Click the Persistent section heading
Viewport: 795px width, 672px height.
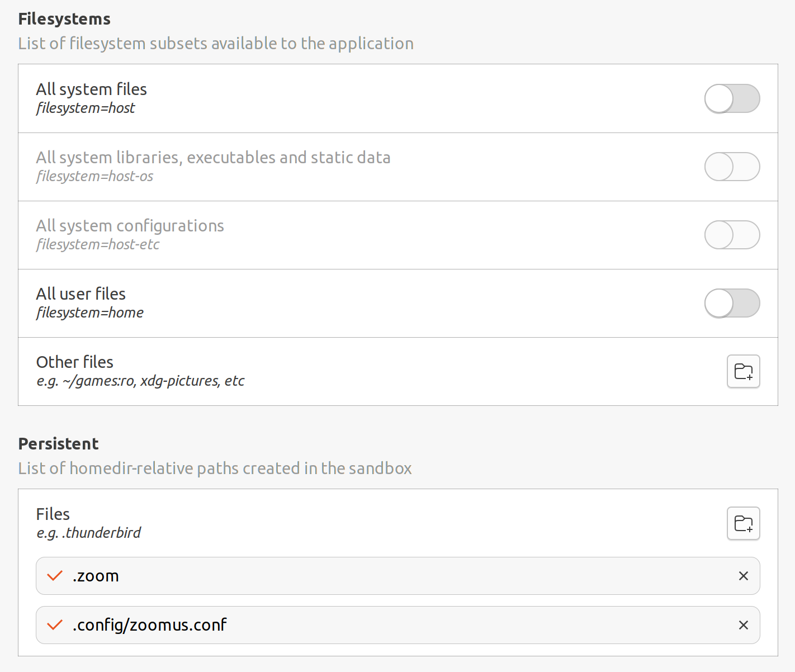coord(58,443)
